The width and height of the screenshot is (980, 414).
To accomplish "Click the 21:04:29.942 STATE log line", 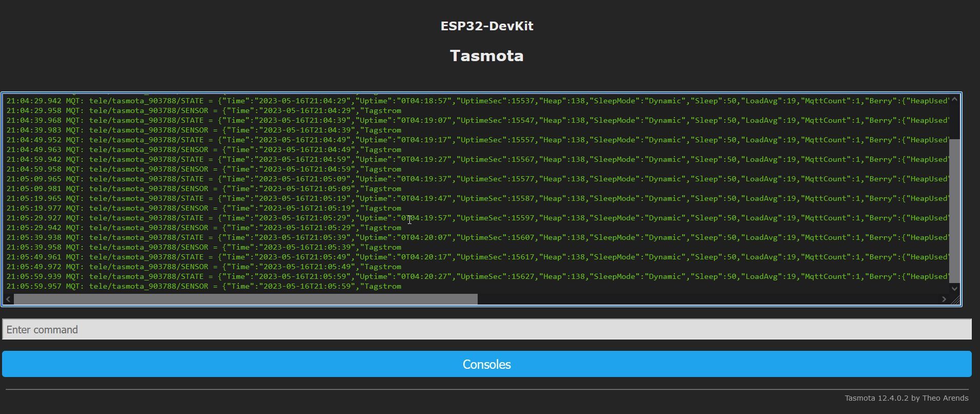I will [478, 101].
